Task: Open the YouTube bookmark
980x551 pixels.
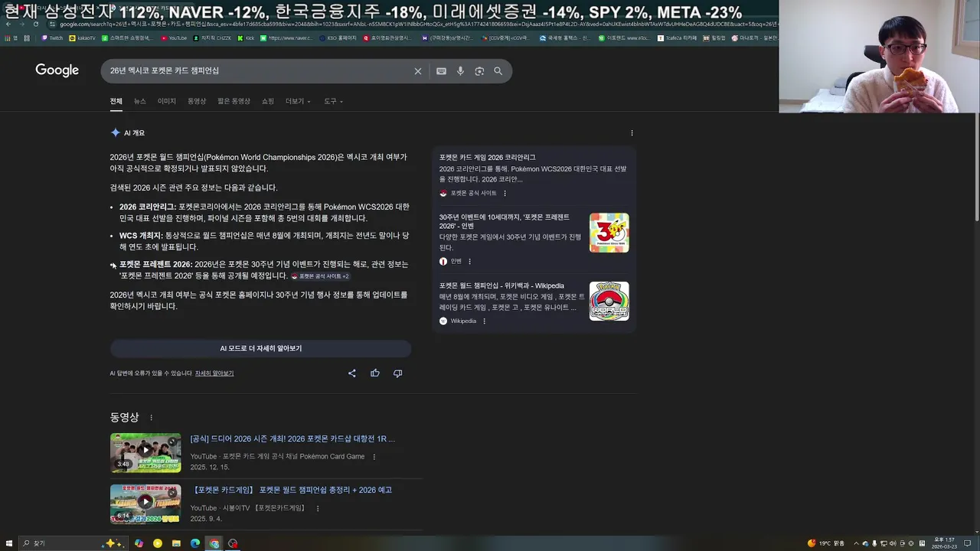Action: click(x=174, y=38)
